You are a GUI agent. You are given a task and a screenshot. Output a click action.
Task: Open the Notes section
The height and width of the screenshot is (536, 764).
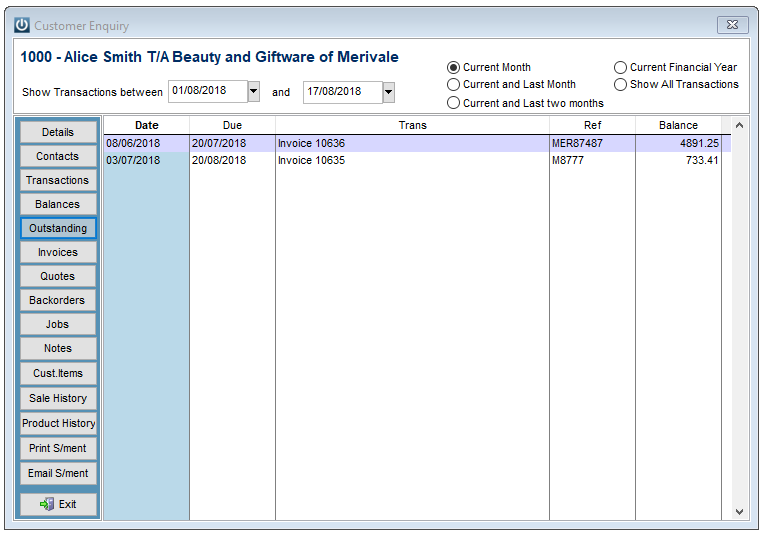pos(58,348)
